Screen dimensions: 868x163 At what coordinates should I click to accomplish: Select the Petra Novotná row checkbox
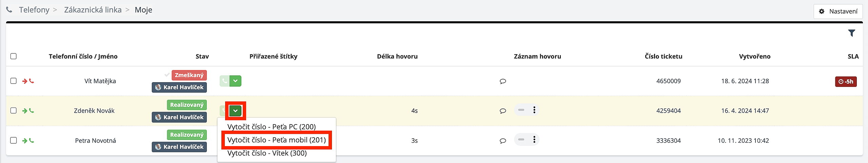(14, 140)
